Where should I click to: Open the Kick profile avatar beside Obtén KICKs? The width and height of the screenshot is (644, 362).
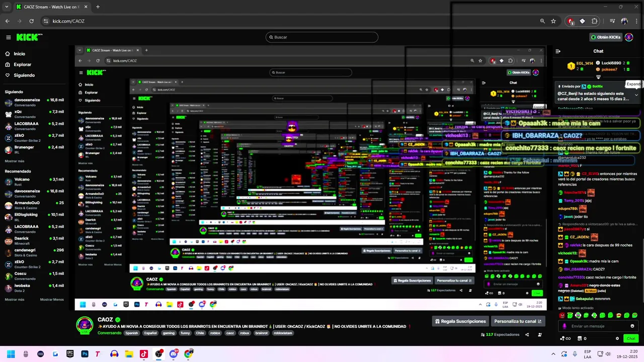(x=629, y=37)
